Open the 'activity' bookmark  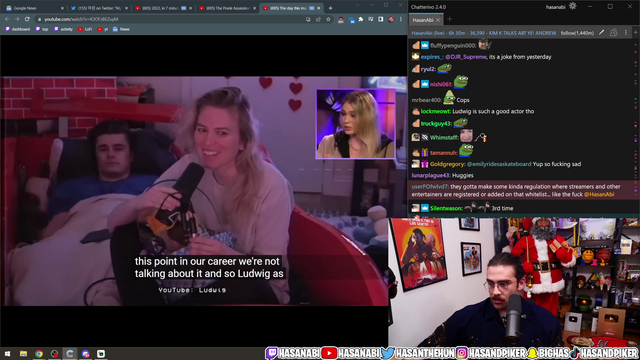63,29
